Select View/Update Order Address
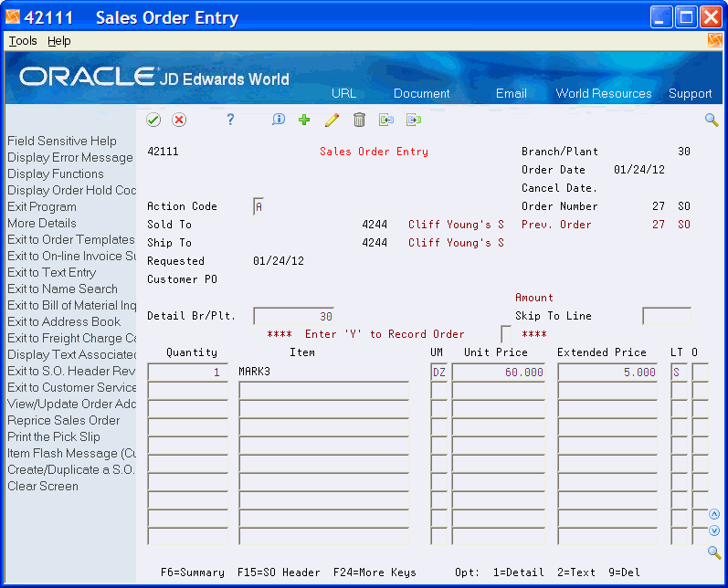Image resolution: width=728 pixels, height=588 pixels. (71, 404)
